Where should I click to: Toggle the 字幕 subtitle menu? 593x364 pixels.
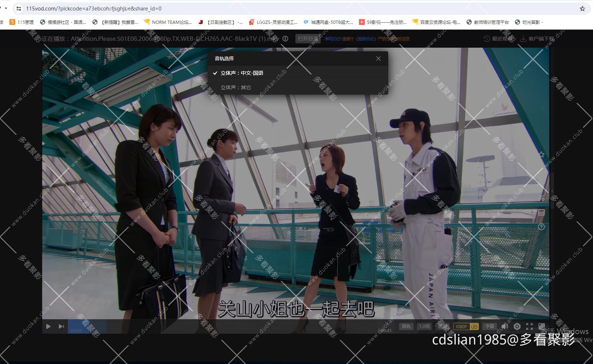click(x=489, y=326)
